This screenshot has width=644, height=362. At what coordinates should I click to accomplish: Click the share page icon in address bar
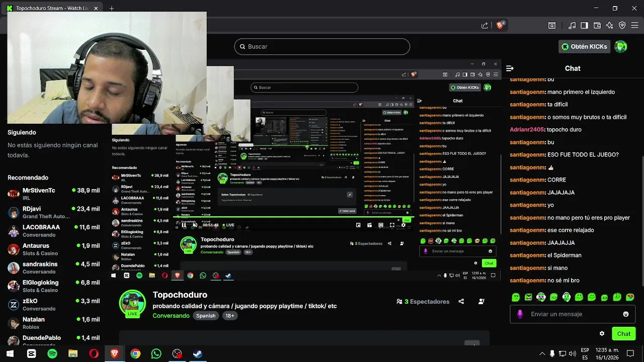pos(485,25)
